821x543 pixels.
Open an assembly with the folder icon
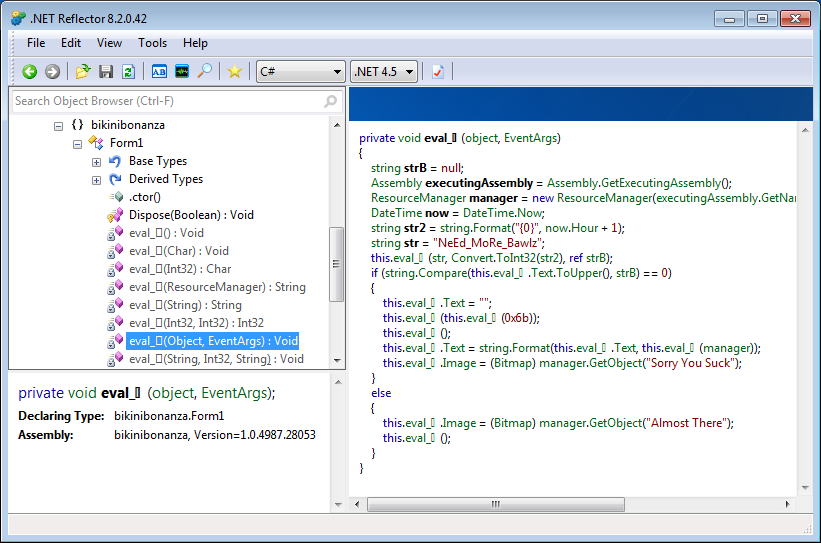(83, 72)
